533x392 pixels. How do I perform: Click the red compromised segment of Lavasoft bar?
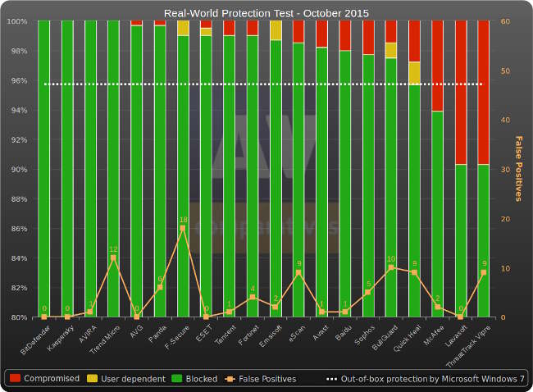tap(461, 90)
